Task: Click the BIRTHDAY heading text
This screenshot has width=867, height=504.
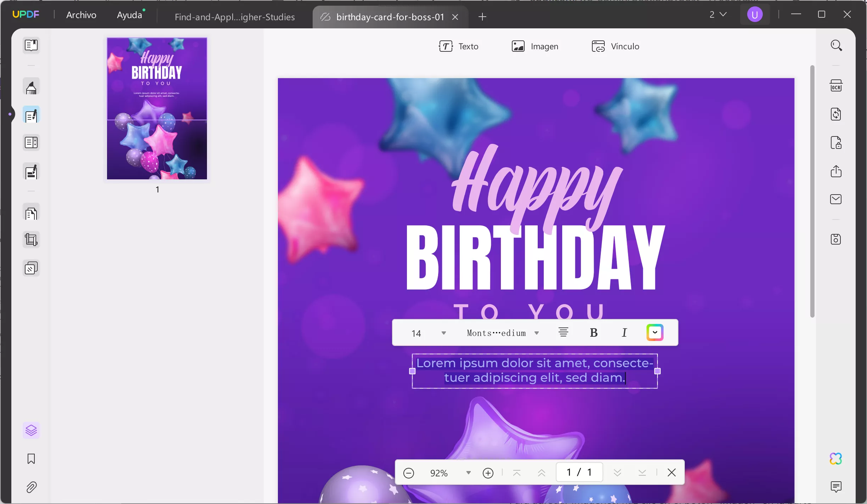Action: (x=535, y=258)
